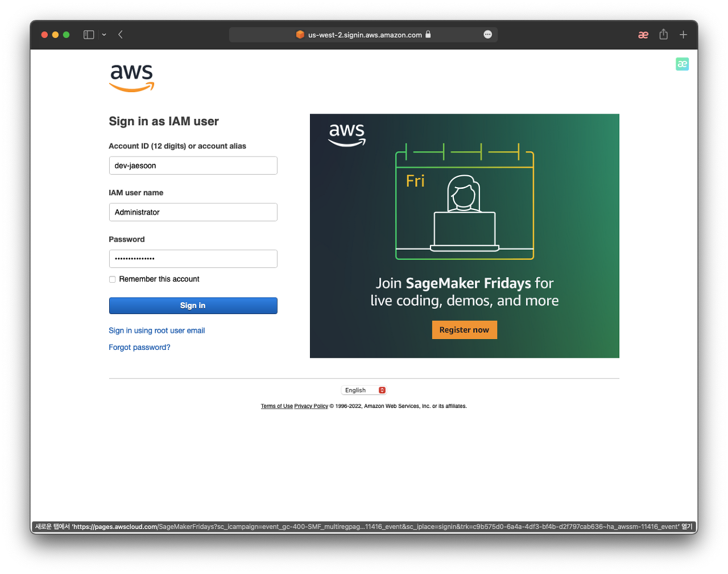Click the Safari sidebar toggle icon

coord(89,35)
